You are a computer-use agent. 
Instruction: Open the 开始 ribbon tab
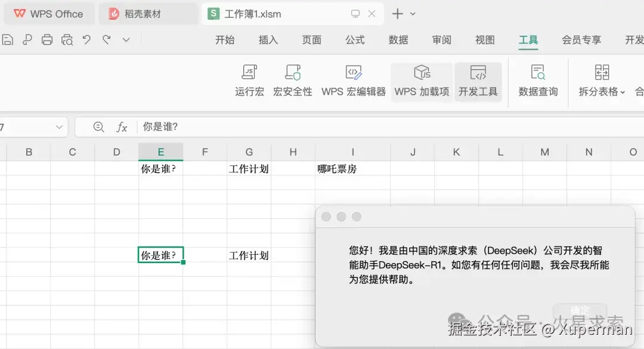225,40
